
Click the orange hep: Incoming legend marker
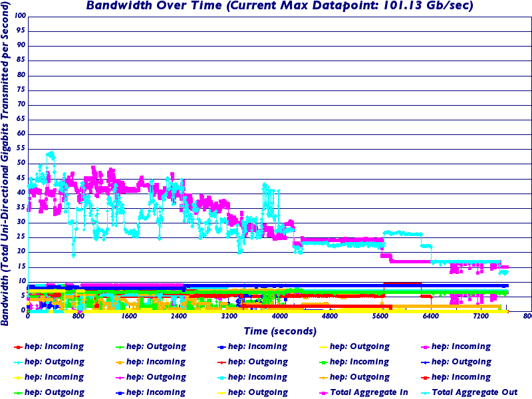[x=120, y=362]
